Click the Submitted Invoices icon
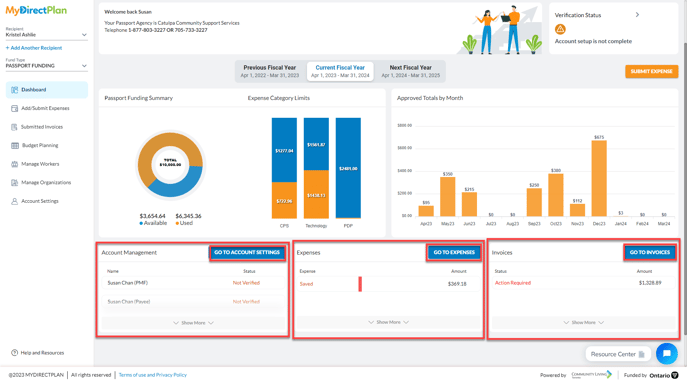The width and height of the screenshot is (687, 383). coord(14,127)
